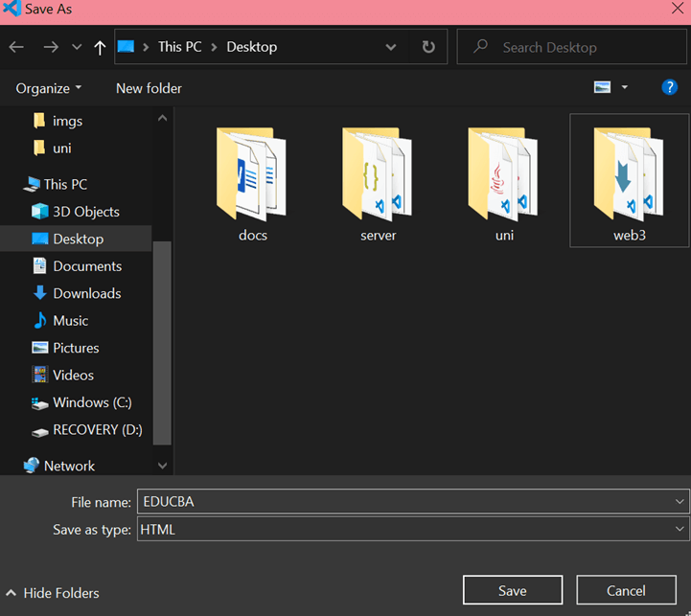Refresh the Desktop folder view
This screenshot has height=616, width=691.
pos(428,47)
